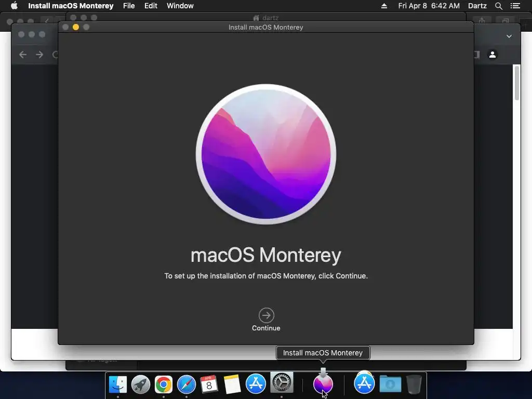The image size is (532, 399).
Task: Open the Edit menu
Action: [x=151, y=6]
